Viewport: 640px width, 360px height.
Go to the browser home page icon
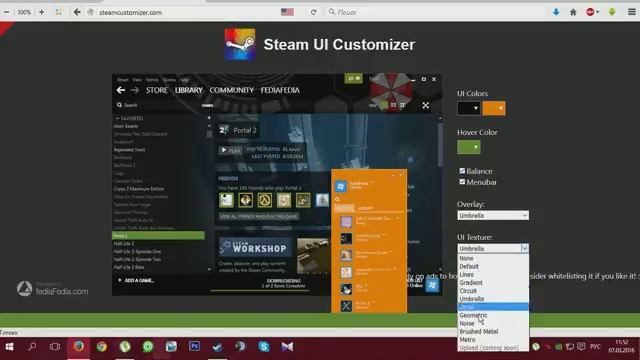point(573,12)
